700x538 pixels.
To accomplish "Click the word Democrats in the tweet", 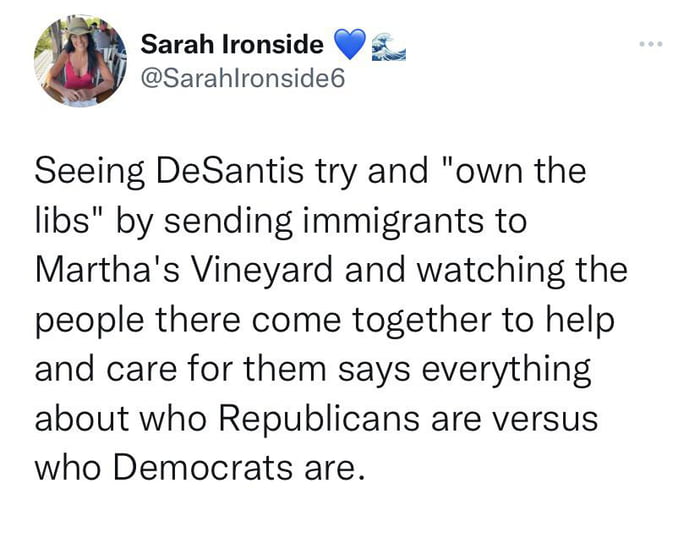I will coord(203,468).
